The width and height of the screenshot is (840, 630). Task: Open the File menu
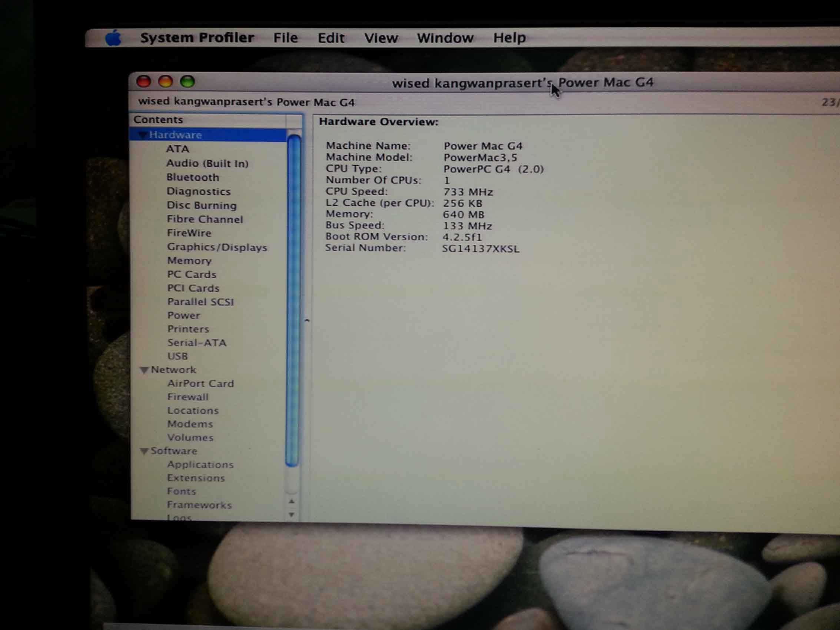coord(286,37)
